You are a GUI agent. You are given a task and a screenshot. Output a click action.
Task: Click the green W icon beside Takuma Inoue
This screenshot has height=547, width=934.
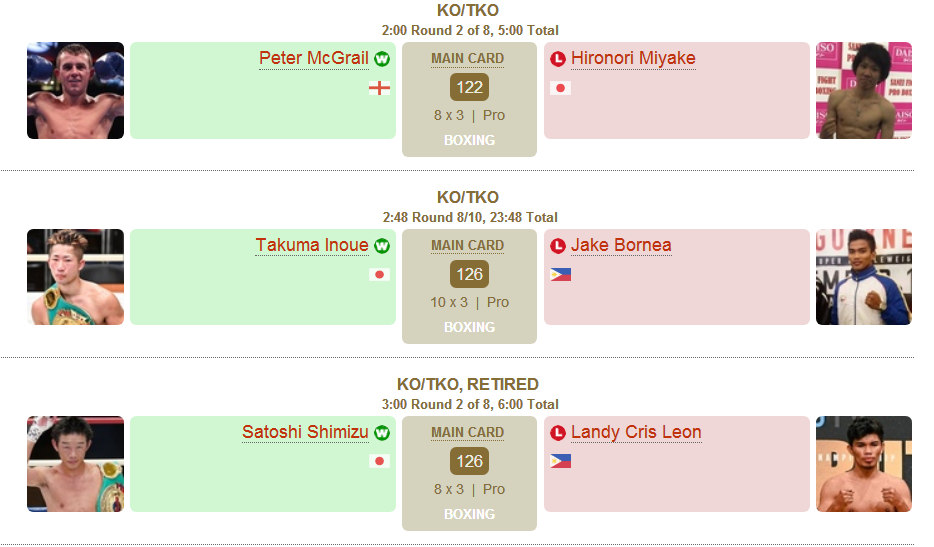pos(382,246)
